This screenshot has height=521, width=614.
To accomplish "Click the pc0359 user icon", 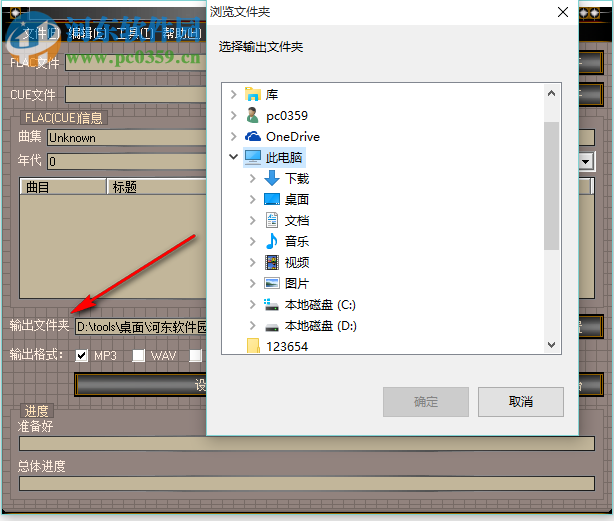I will 253,115.
